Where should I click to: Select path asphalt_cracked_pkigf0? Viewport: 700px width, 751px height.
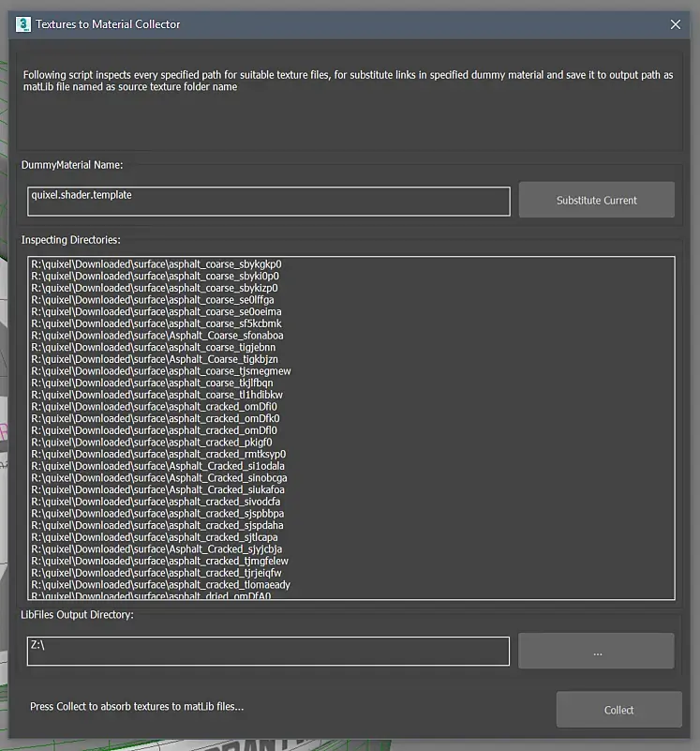(x=152, y=443)
